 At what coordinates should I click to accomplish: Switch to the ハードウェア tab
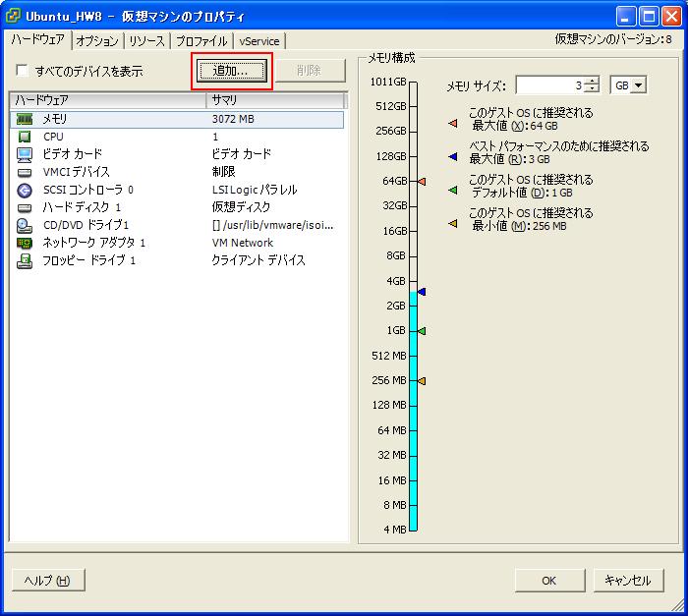tap(37, 39)
